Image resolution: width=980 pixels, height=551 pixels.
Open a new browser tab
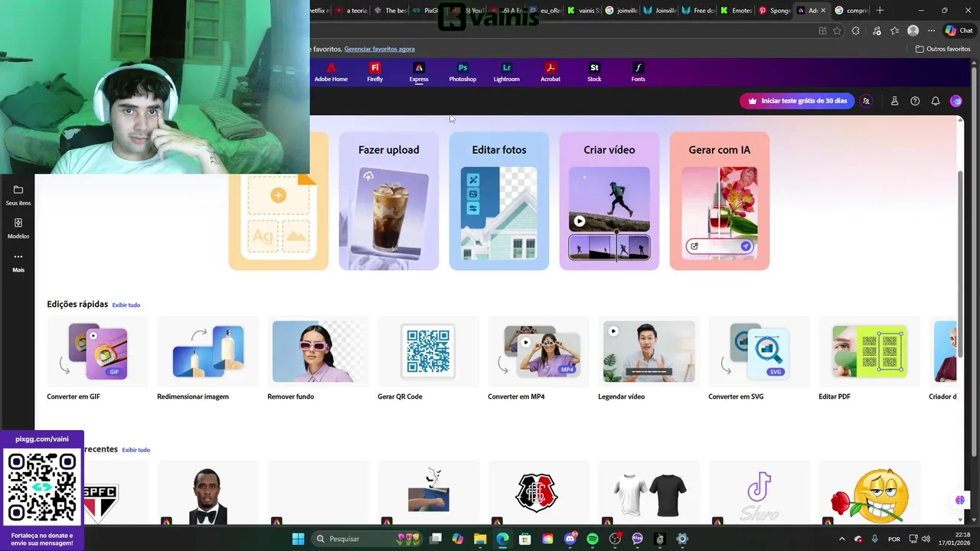[880, 11]
